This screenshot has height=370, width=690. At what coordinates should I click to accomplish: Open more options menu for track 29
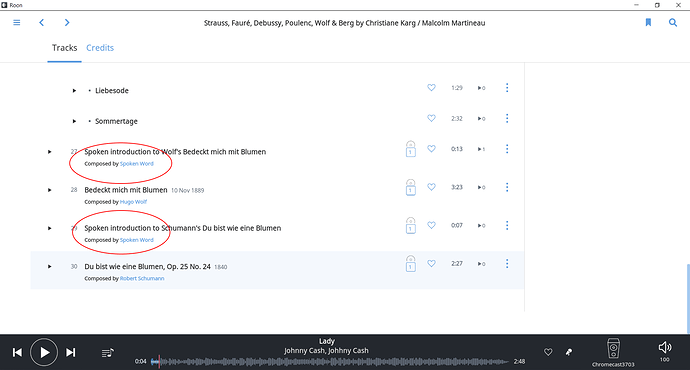pos(507,225)
